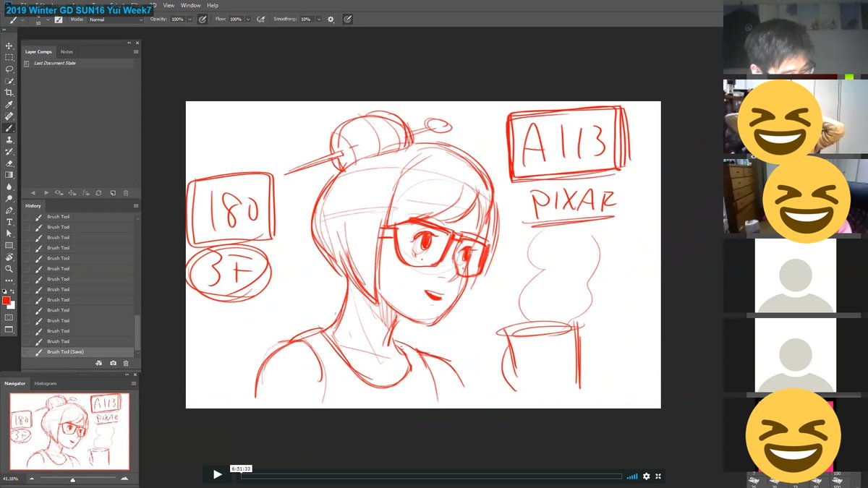The image size is (868, 488).
Task: Select the Blur tool
Action: click(x=9, y=187)
